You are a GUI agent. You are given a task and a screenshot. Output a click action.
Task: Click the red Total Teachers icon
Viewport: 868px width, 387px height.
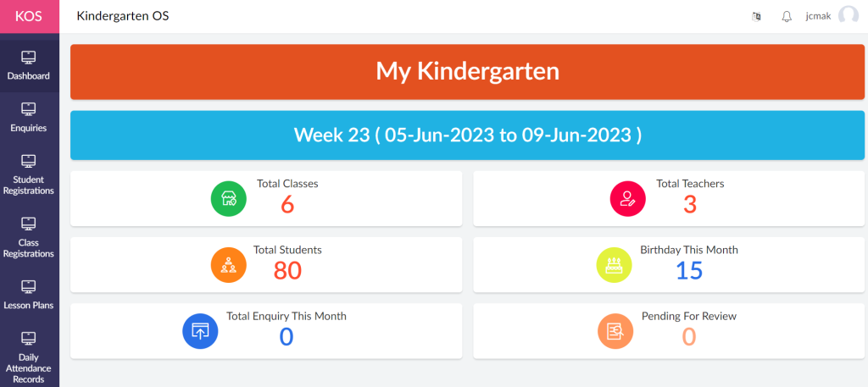(628, 199)
